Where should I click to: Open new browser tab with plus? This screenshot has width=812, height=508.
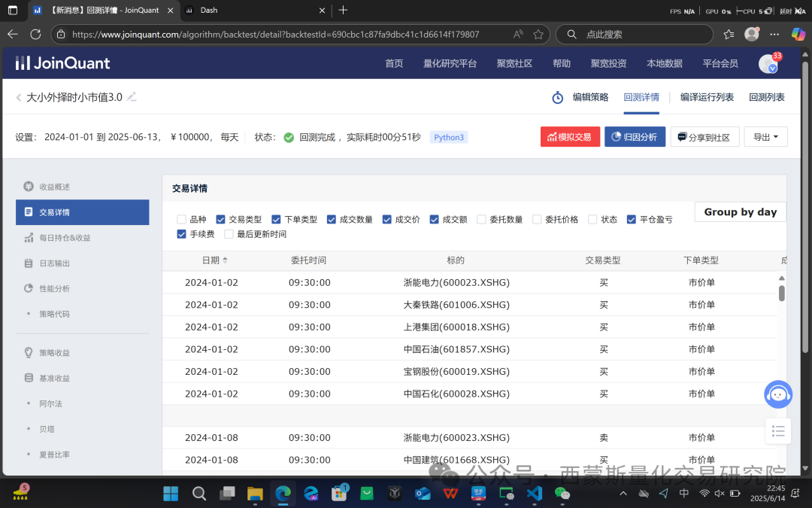(x=343, y=10)
